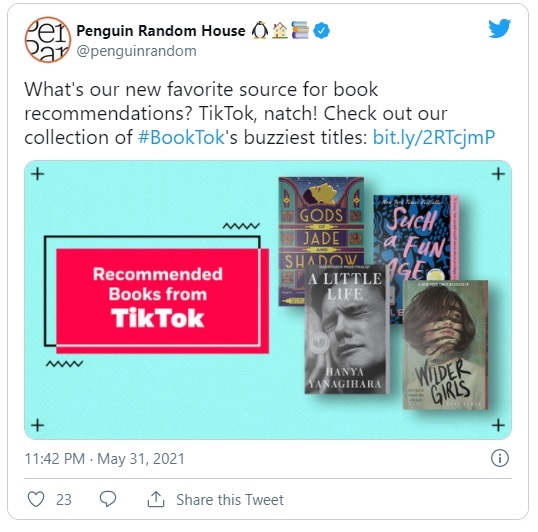Open the @penguinrandom handle
Viewport: 538px width, 532px height.
[136, 51]
